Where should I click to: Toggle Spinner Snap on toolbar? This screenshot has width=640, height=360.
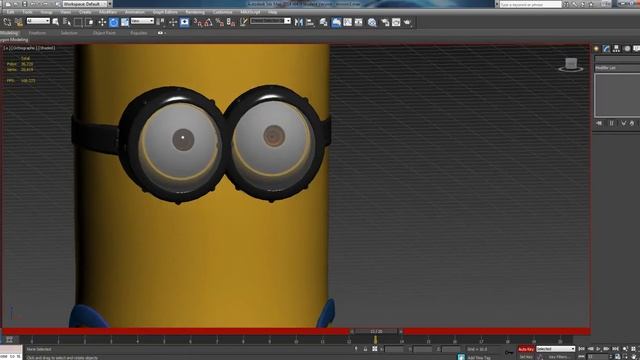pos(231,22)
